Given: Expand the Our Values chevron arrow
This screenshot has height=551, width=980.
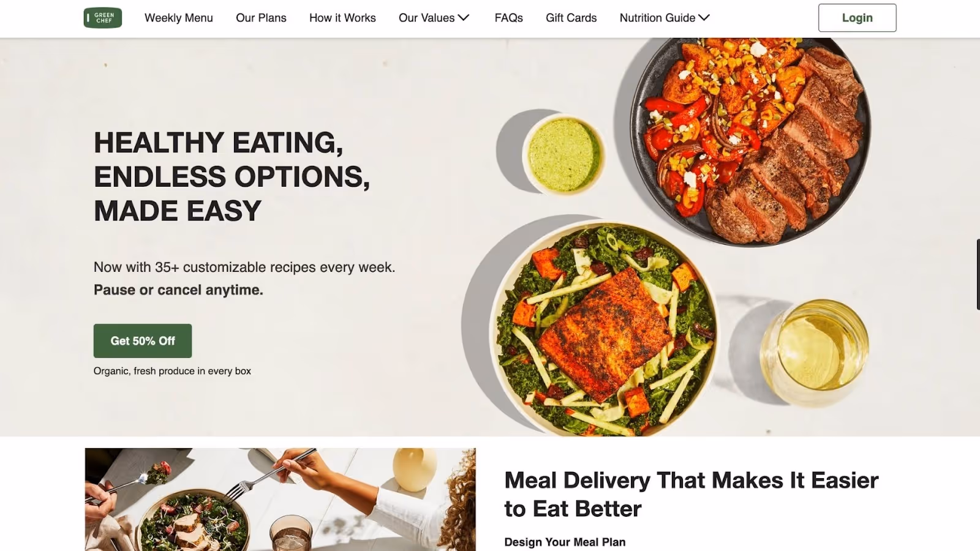Looking at the screenshot, I should (x=464, y=18).
